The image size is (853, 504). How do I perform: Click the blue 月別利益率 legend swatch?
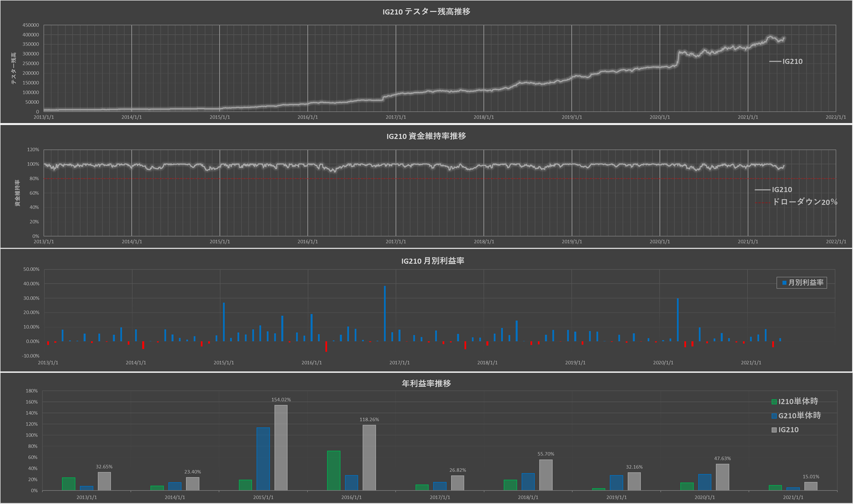(784, 283)
